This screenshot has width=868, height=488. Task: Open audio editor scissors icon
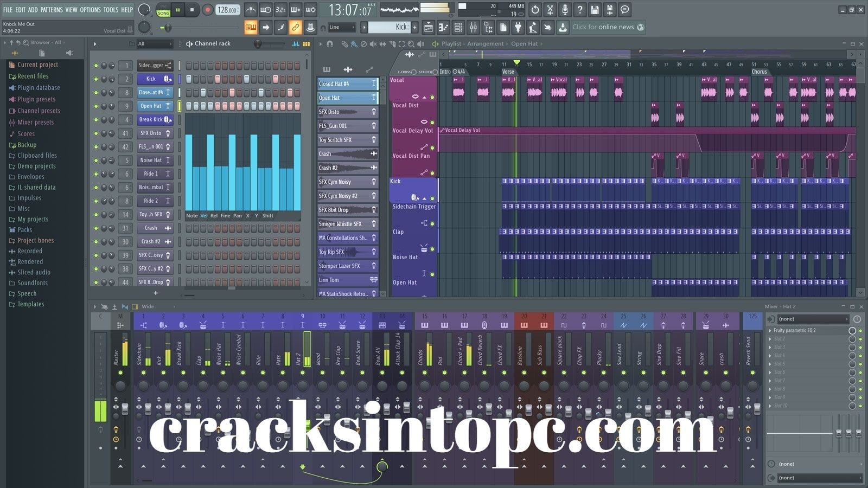550,10
